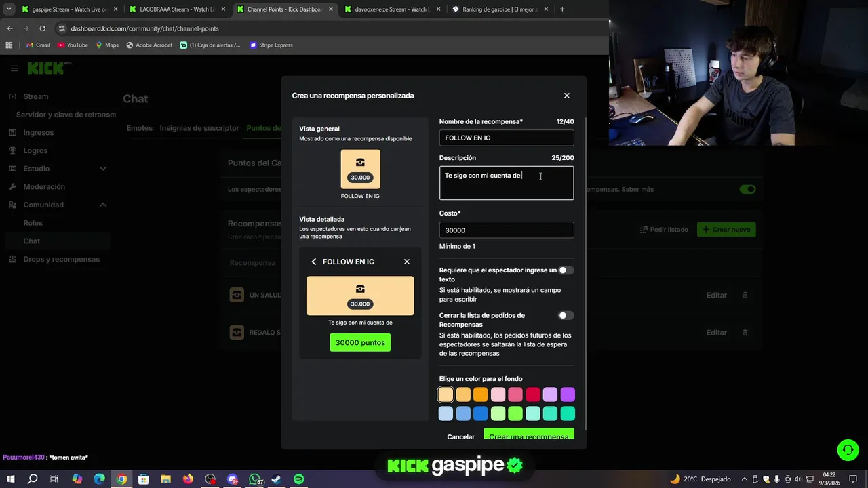Select the dark blue background color swatch
The image size is (868, 488).
click(x=481, y=413)
